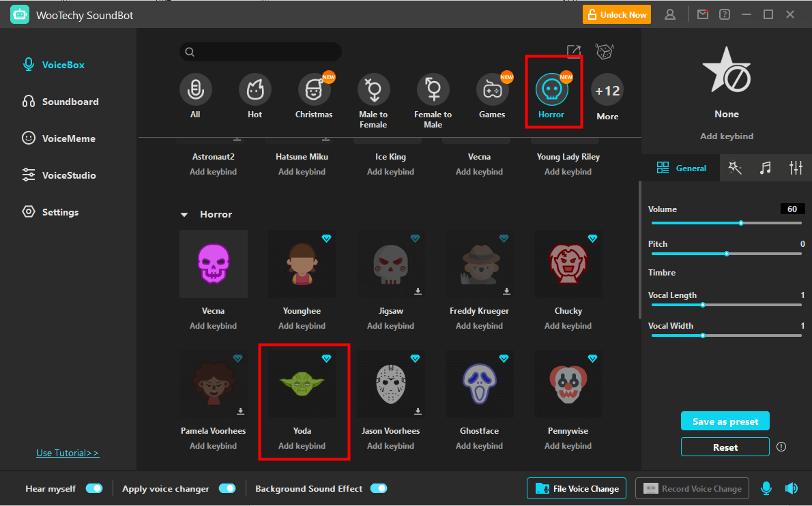Download the Freddy Krueger voice
Screen dimensions: 812x506
[x=506, y=291]
